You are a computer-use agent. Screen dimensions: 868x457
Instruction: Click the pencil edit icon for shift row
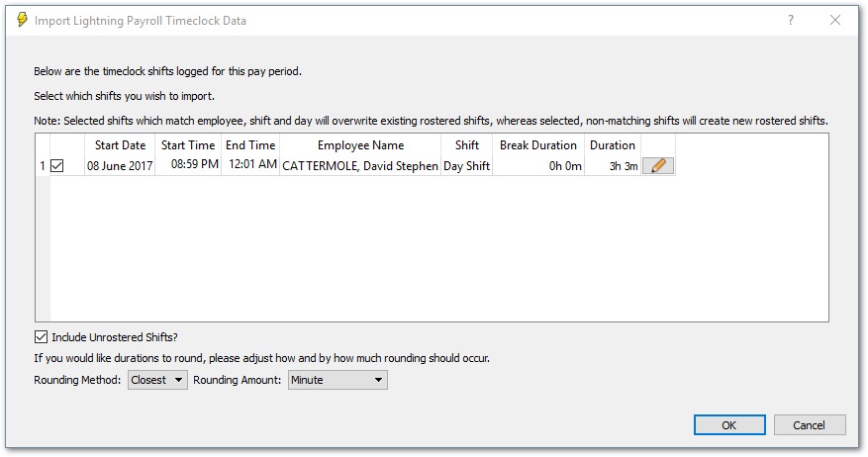click(x=658, y=166)
